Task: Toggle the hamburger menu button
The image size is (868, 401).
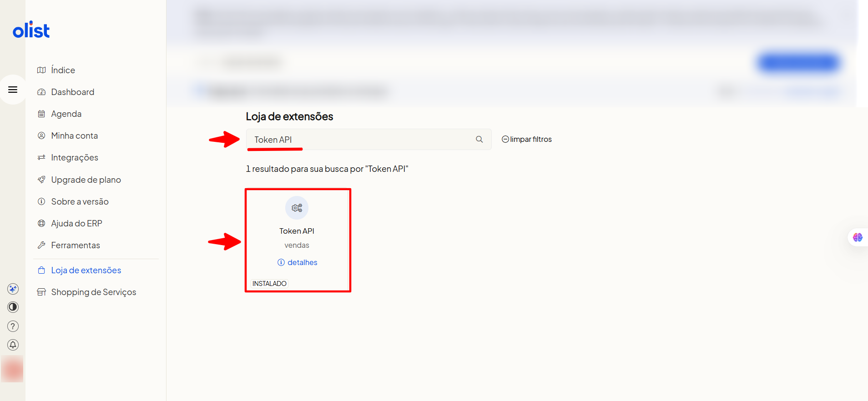Action: click(x=13, y=90)
